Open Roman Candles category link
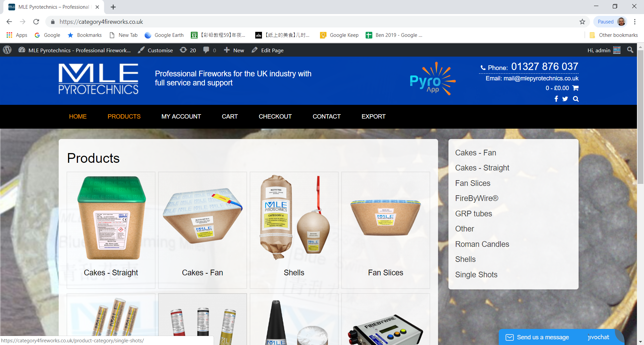The width and height of the screenshot is (644, 345). coord(482,244)
